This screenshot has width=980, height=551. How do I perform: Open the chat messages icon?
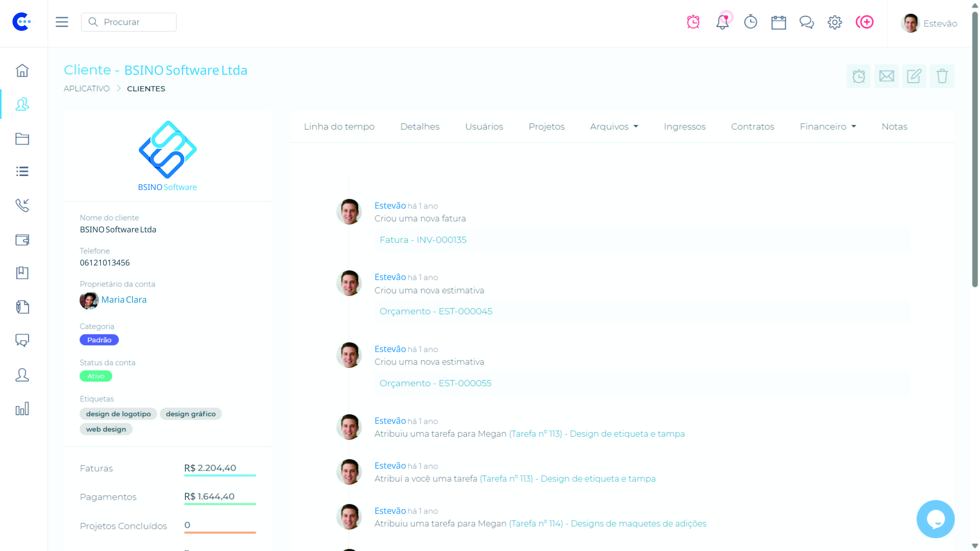point(806,22)
